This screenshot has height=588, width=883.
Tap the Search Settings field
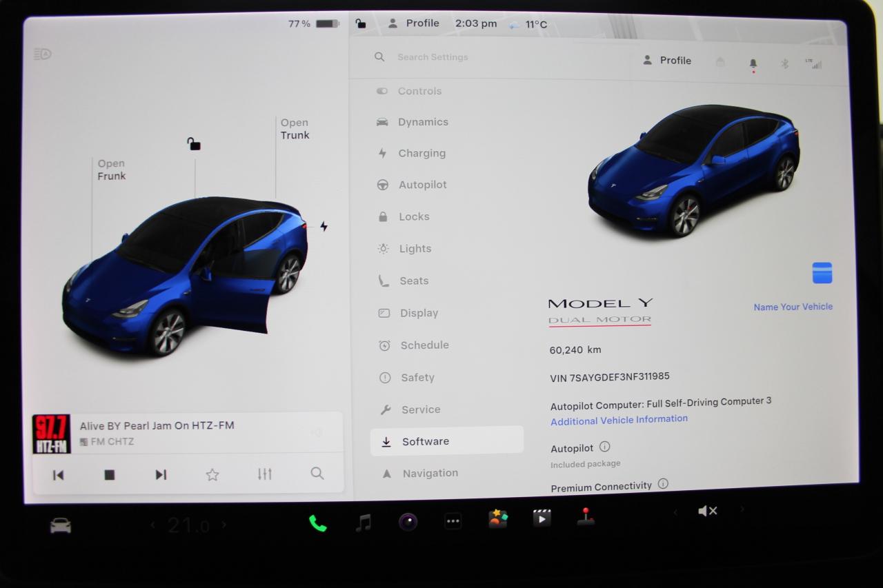[433, 57]
